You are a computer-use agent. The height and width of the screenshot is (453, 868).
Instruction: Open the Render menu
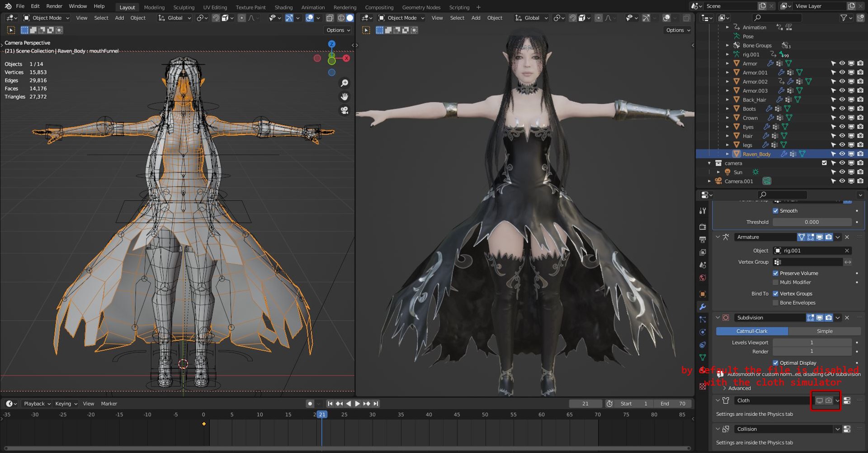tap(54, 6)
